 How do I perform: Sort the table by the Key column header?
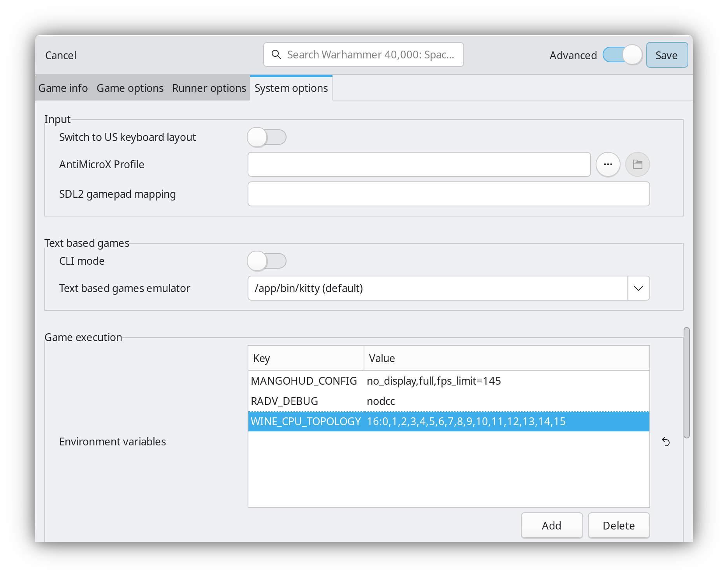pos(306,358)
